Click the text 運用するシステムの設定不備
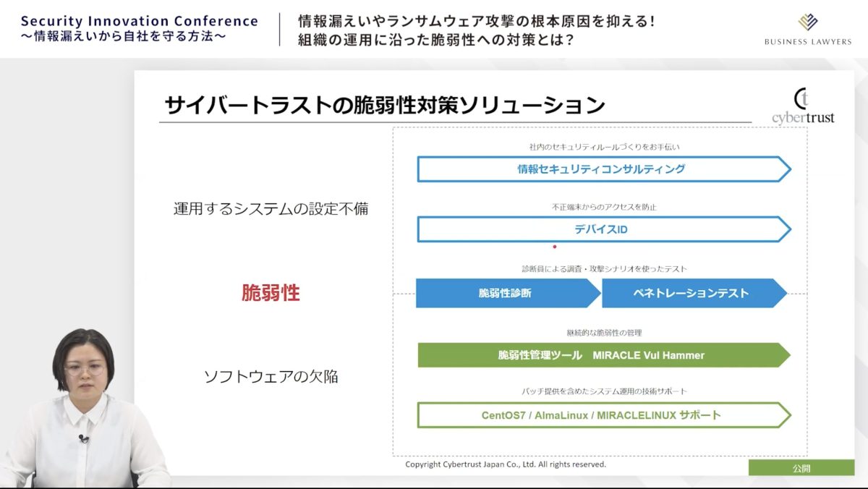This screenshot has height=489, width=868. click(271, 209)
